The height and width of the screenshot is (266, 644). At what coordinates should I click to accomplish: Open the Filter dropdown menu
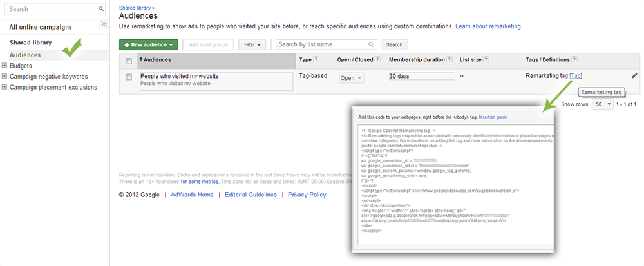252,44
